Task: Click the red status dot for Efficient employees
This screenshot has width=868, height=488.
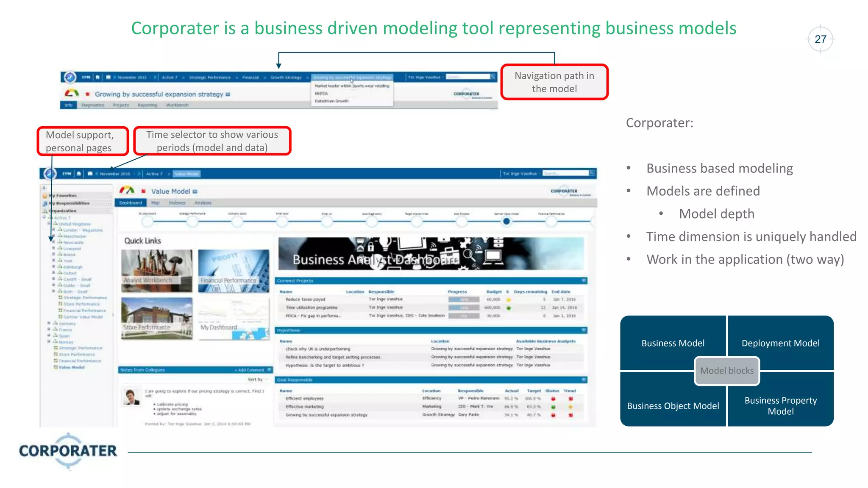Action: [x=553, y=399]
